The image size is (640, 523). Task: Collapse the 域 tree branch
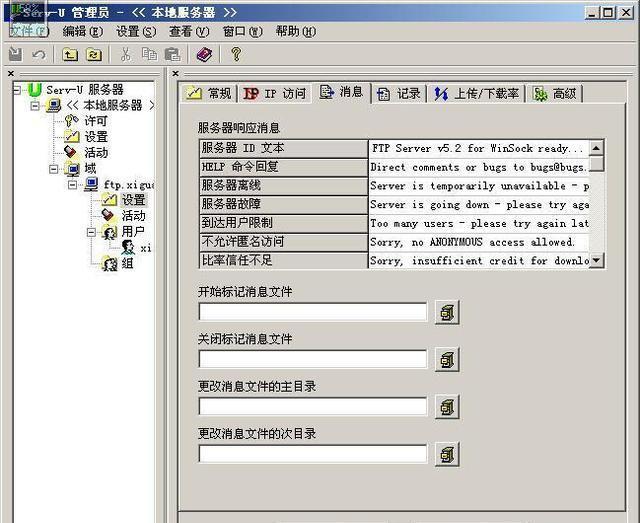[x=53, y=169]
